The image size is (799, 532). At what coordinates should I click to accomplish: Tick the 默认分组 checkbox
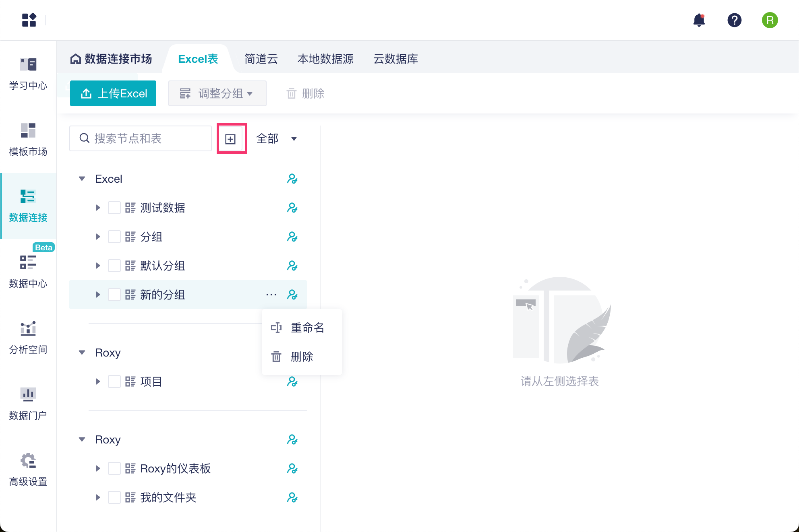[x=114, y=266]
